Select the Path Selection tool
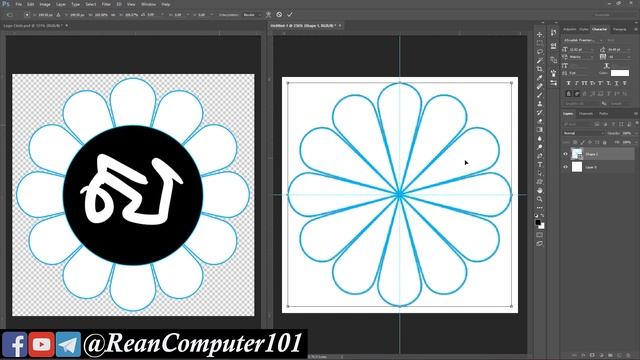The image size is (640, 360). [x=540, y=173]
